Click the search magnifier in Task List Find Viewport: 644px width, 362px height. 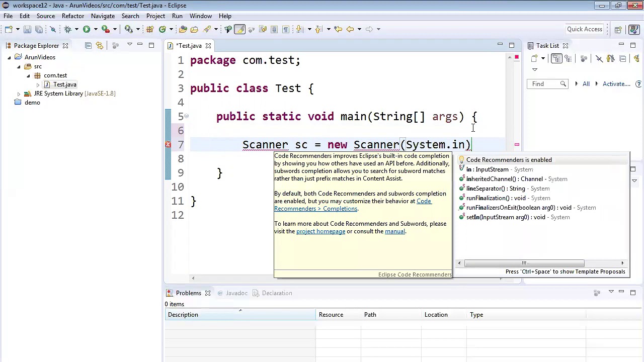pyautogui.click(x=563, y=84)
